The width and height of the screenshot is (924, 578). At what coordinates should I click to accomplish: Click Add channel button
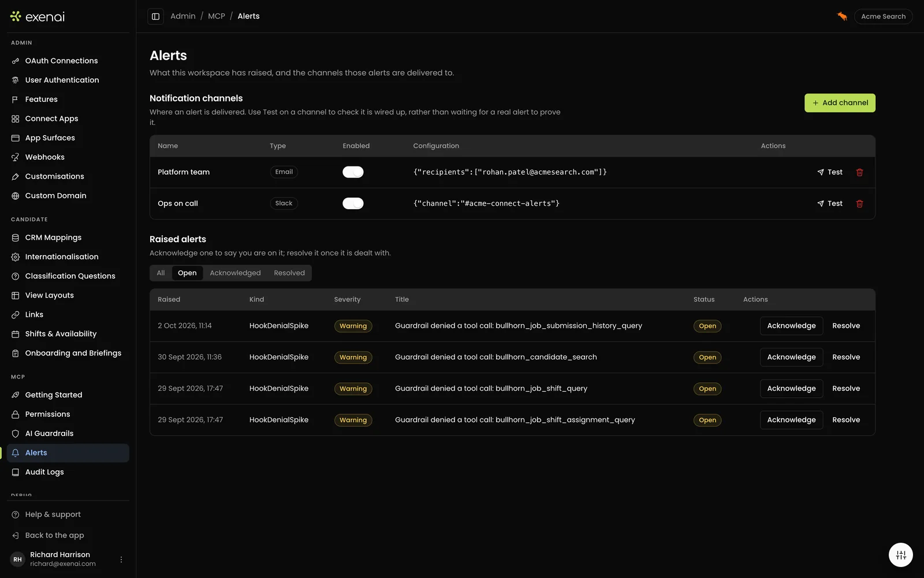coord(840,103)
